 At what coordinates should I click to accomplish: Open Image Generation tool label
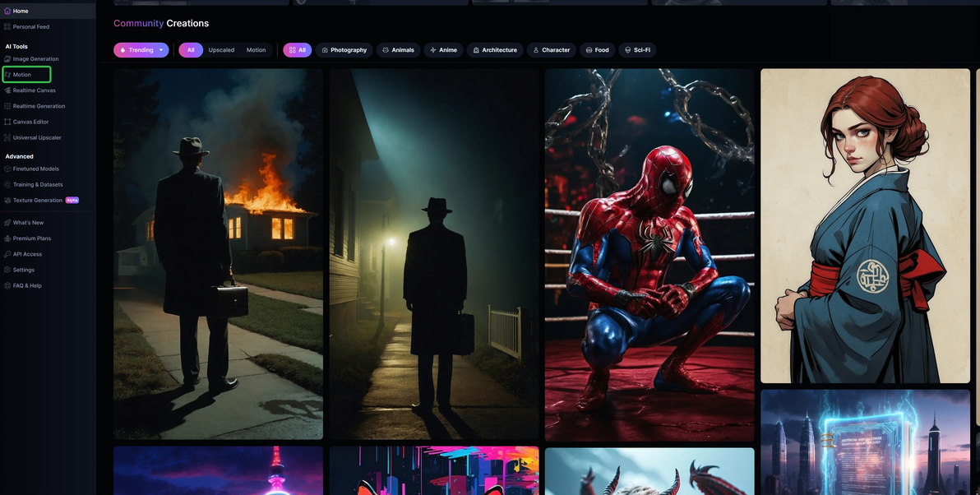(x=35, y=58)
